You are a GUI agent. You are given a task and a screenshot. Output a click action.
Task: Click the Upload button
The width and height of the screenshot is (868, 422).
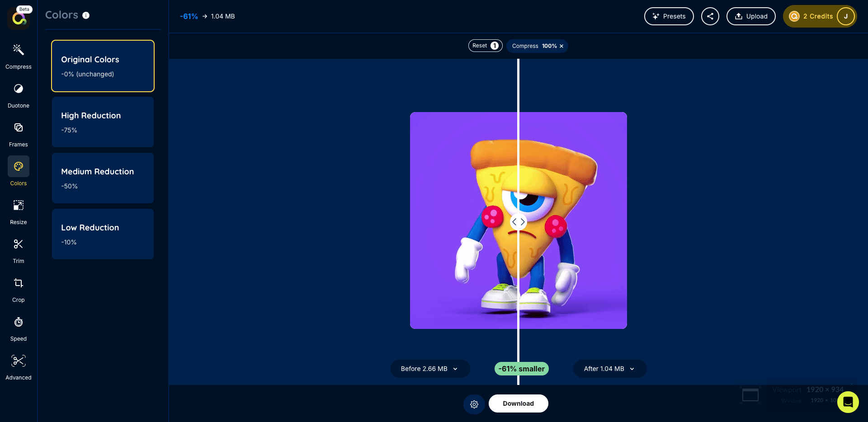pyautogui.click(x=751, y=16)
